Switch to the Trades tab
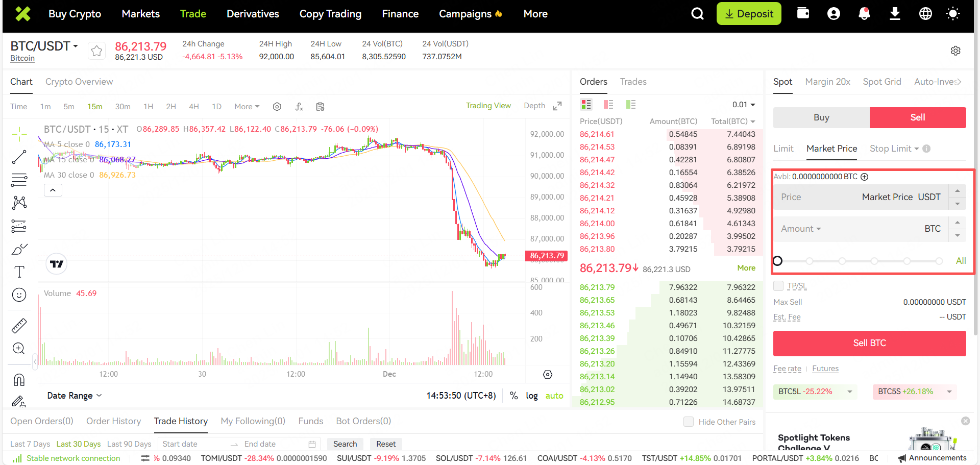The width and height of the screenshot is (980, 465). click(633, 82)
